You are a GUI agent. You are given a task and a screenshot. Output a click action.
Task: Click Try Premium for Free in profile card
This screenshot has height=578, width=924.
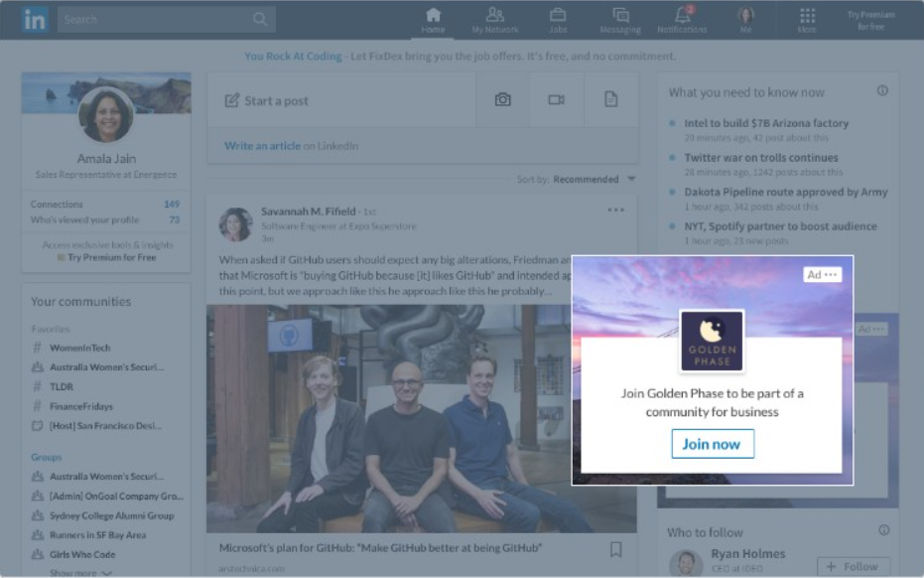(x=111, y=258)
